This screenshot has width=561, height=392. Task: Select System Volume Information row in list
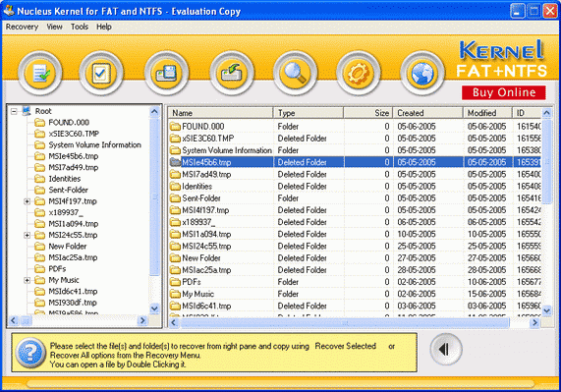pyautogui.click(x=355, y=150)
